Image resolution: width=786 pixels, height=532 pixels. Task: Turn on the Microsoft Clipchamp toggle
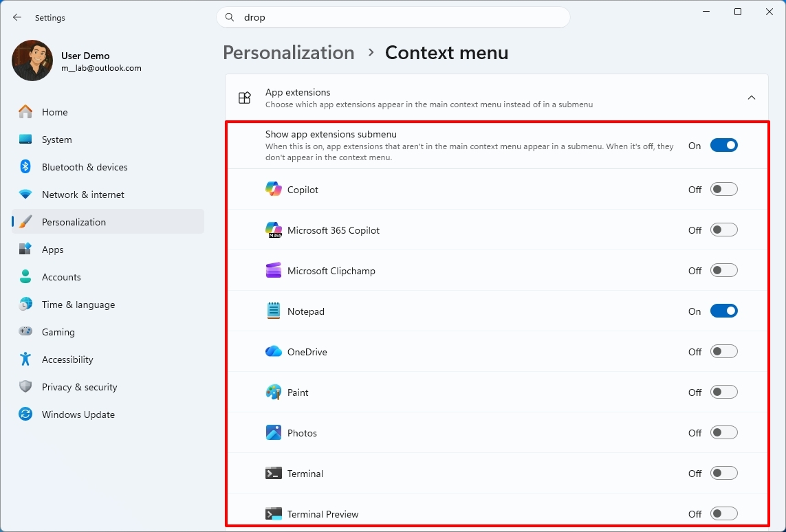(x=724, y=271)
